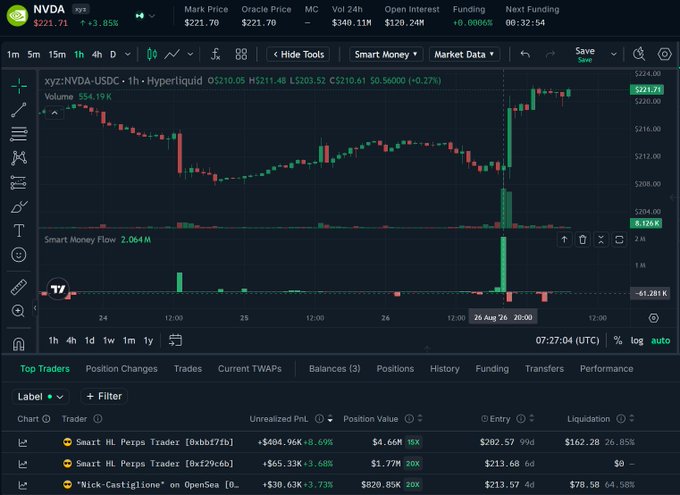Collapse the drawing toolbar side arrow
680x495 pixels.
pos(35,308)
